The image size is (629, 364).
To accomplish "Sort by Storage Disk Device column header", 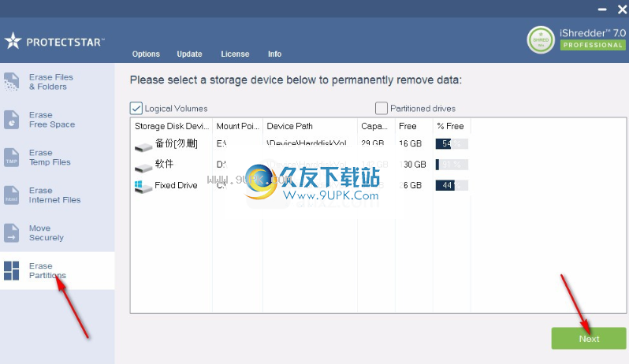I will point(172,126).
